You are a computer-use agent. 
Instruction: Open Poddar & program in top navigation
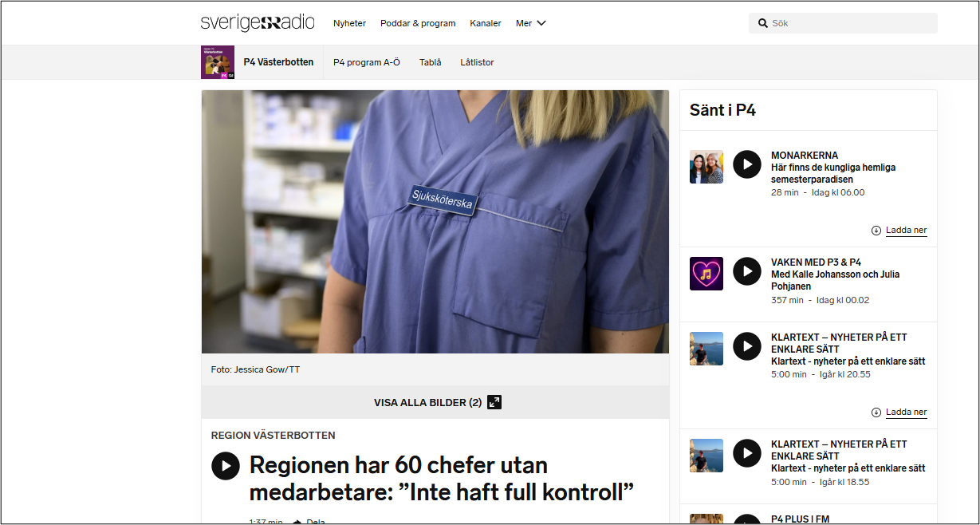pyautogui.click(x=418, y=23)
